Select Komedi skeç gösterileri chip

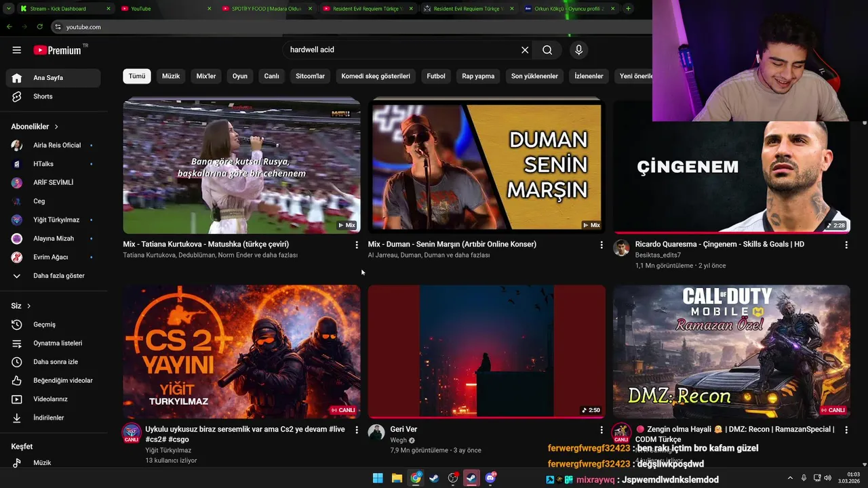(376, 76)
